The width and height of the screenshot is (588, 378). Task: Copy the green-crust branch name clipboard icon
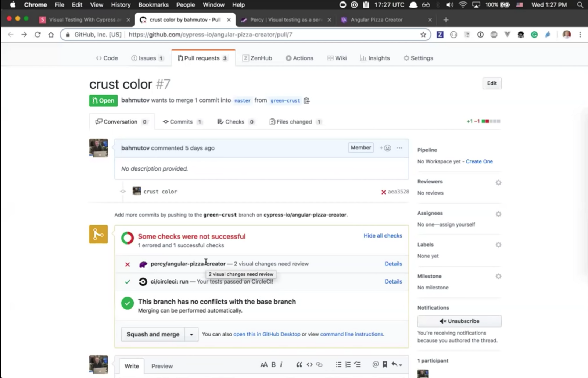point(306,100)
